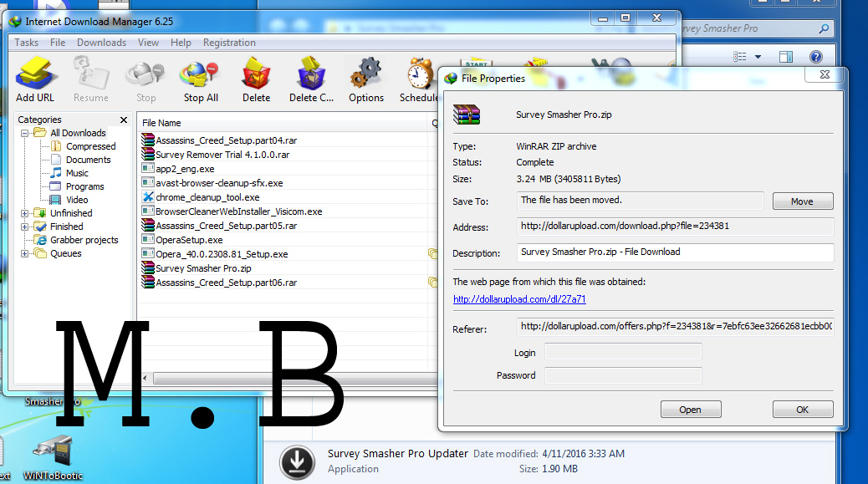Select the Video category icon

[56, 200]
